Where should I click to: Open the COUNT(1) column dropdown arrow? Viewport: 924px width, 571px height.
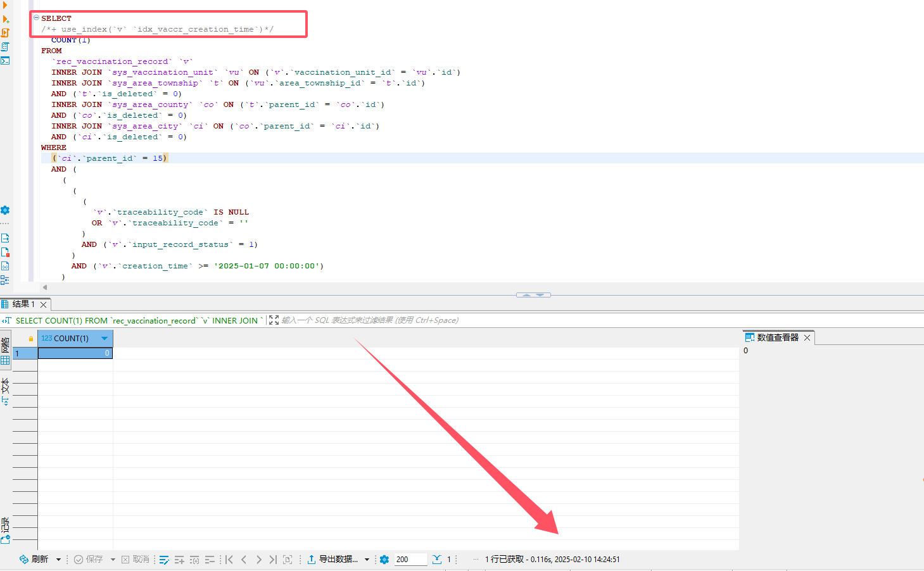tap(104, 339)
